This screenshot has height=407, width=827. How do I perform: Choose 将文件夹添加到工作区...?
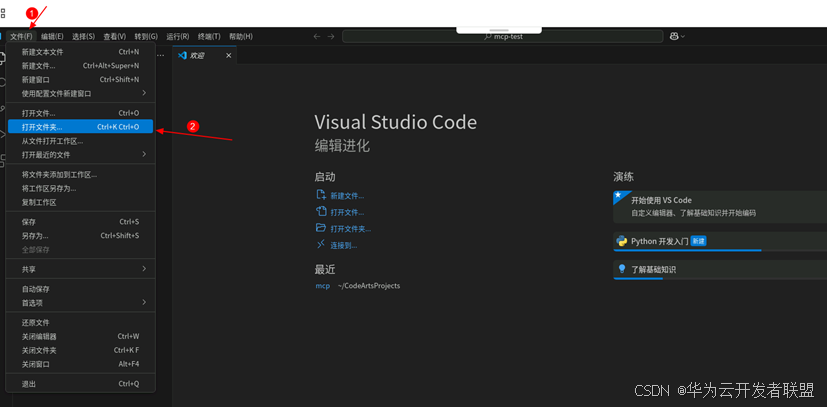click(x=80, y=175)
